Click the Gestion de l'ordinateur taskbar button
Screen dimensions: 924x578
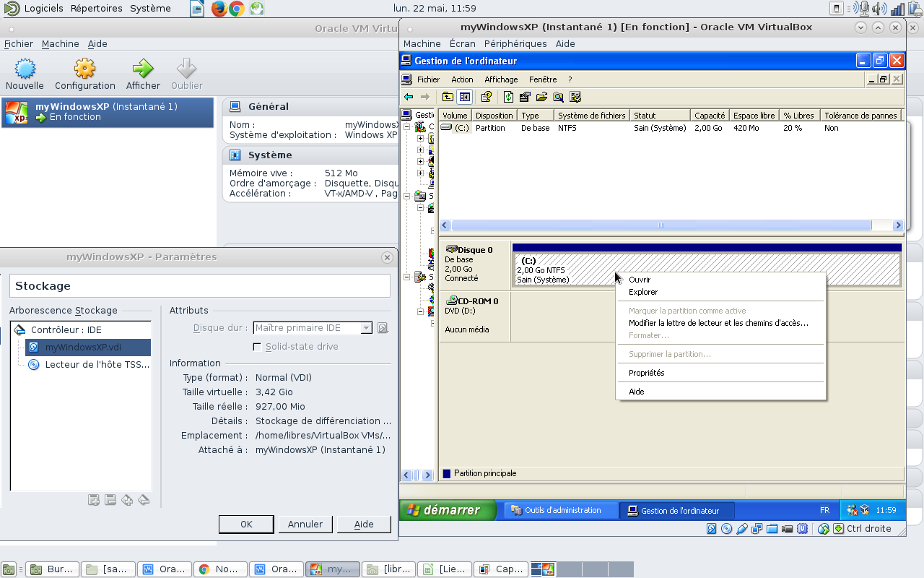pos(678,510)
